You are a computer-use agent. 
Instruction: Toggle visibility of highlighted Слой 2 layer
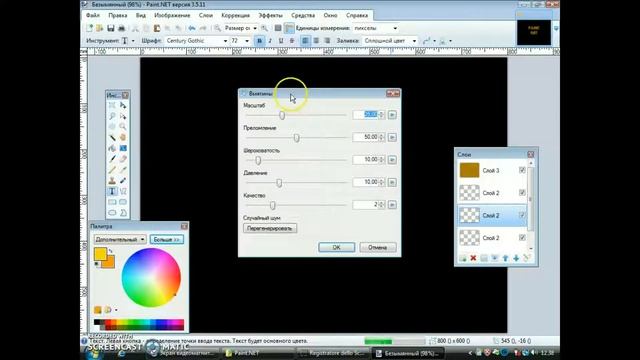(522, 215)
